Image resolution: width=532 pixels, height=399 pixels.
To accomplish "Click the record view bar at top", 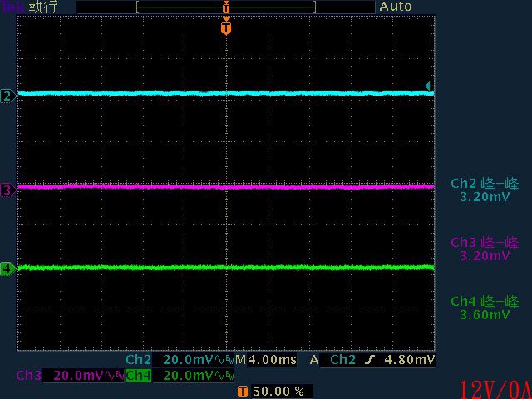I will pyautogui.click(x=226, y=7).
